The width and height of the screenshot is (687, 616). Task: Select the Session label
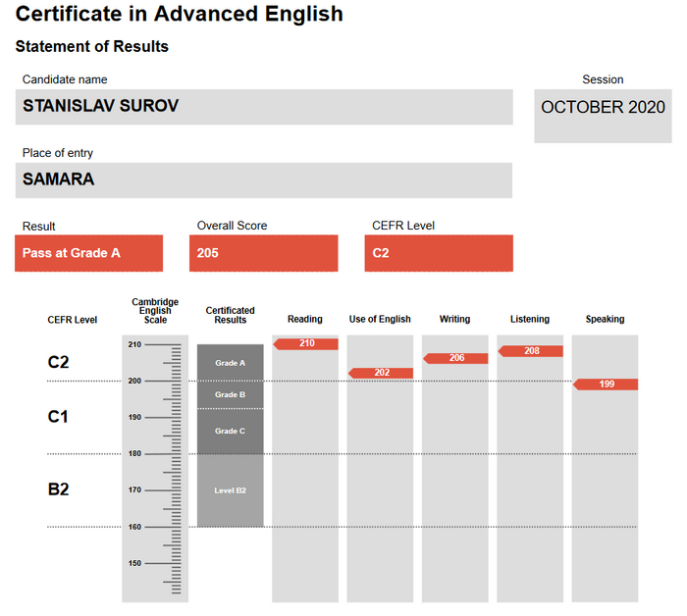603,79
